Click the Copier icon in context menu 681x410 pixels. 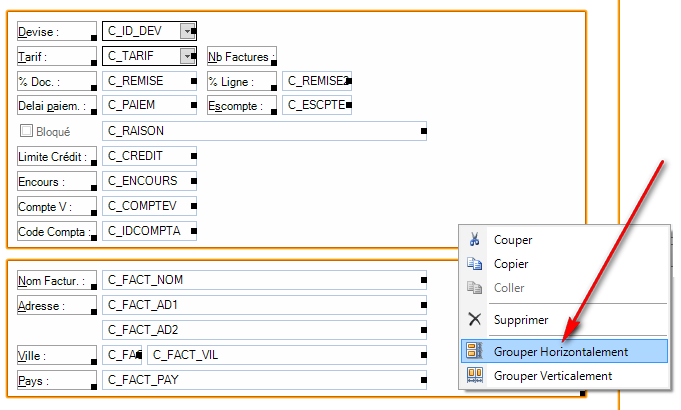click(x=475, y=264)
